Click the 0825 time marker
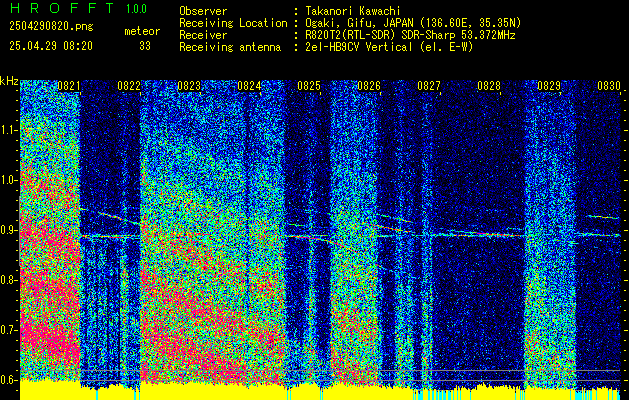This screenshot has width=629, height=400. pos(309,85)
